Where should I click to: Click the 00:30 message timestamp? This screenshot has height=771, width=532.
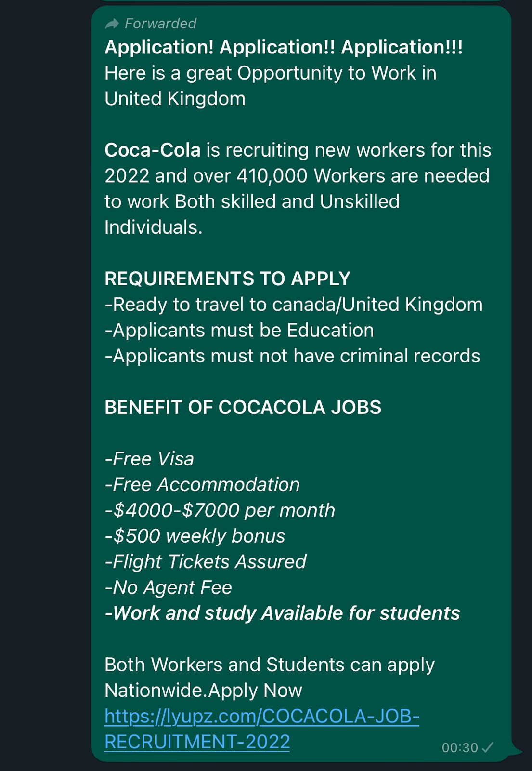point(460,747)
